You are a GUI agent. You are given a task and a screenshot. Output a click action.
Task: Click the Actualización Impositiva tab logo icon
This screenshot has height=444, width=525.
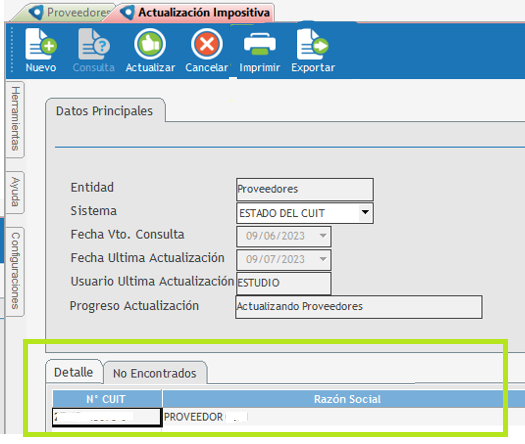pos(127,13)
